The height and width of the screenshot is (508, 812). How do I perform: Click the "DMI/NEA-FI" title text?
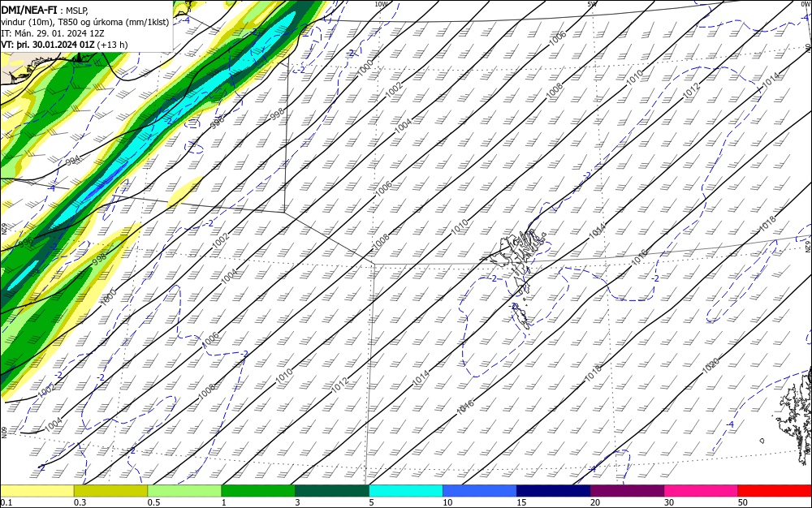tap(29, 11)
